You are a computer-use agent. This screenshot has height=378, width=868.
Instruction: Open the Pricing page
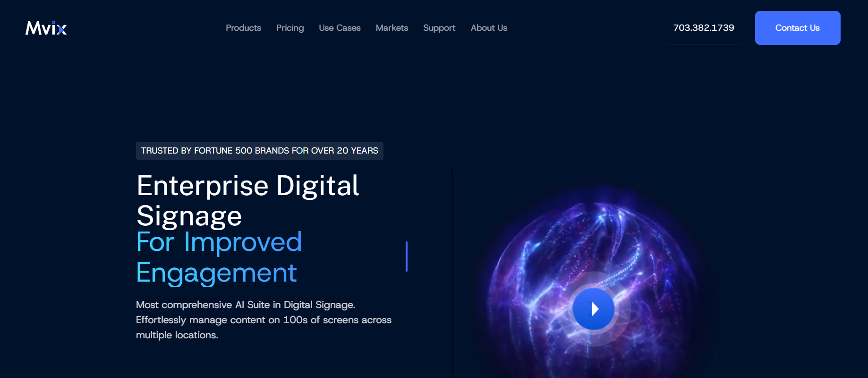[290, 28]
